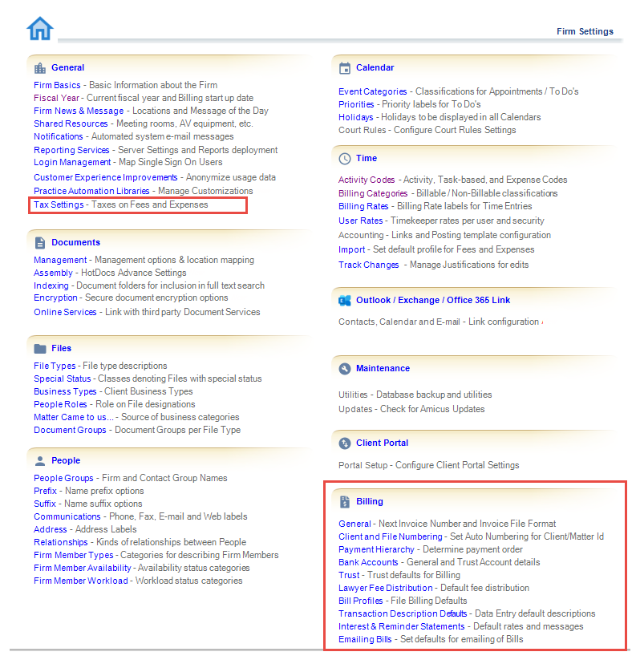
Task: Open Shared Resources link
Action: pyautogui.click(x=71, y=123)
